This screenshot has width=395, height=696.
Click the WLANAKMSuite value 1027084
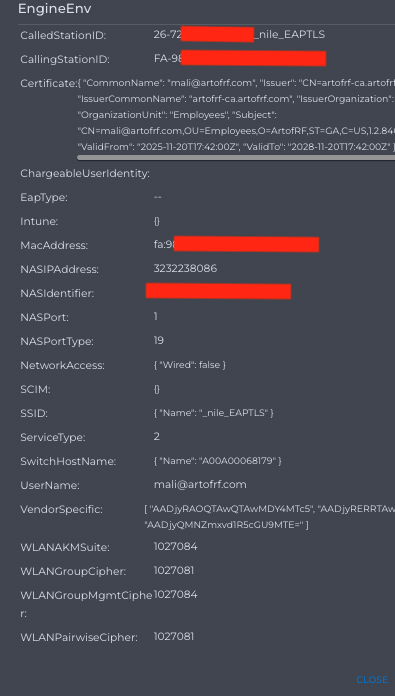(x=175, y=546)
